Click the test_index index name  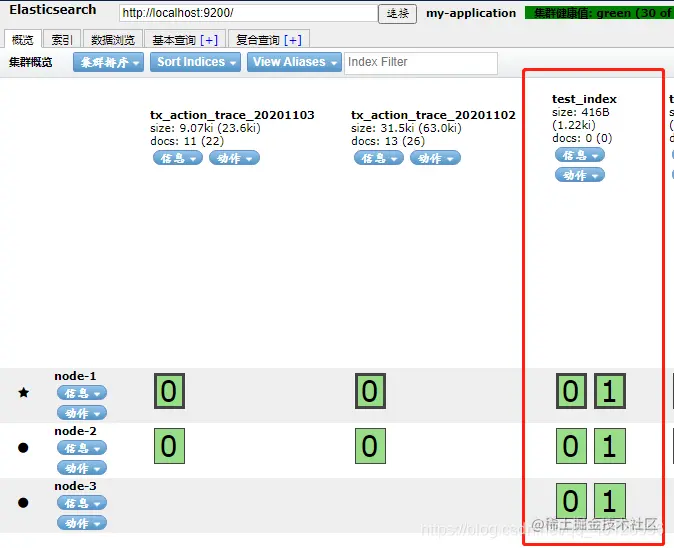coord(585,99)
